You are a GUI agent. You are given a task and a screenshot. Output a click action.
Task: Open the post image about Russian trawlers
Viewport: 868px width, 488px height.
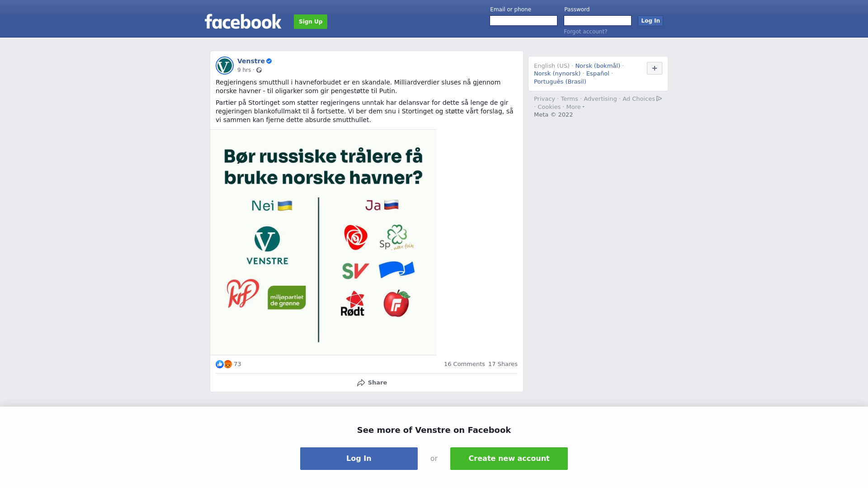coord(323,242)
